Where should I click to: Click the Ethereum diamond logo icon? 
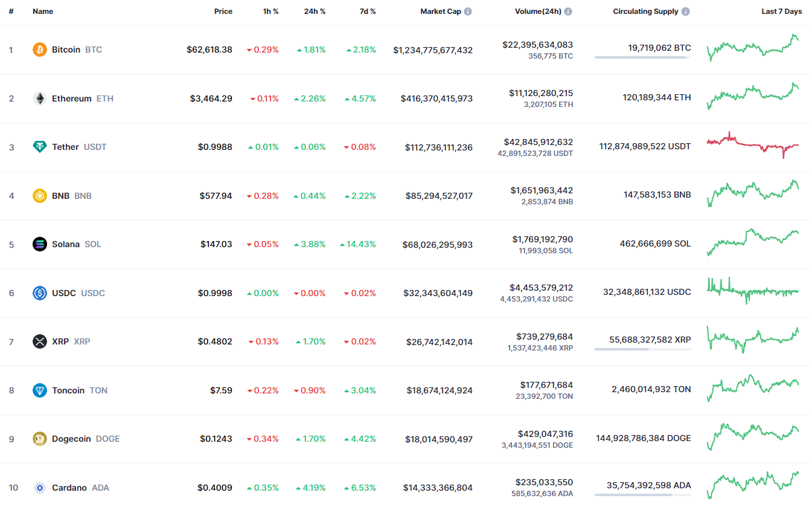[39, 98]
